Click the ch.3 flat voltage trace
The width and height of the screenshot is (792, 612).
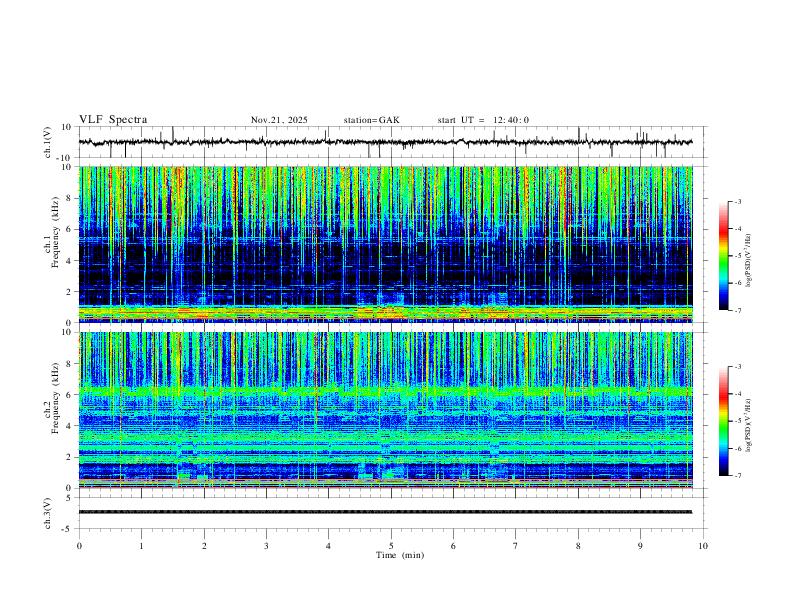[x=385, y=512]
